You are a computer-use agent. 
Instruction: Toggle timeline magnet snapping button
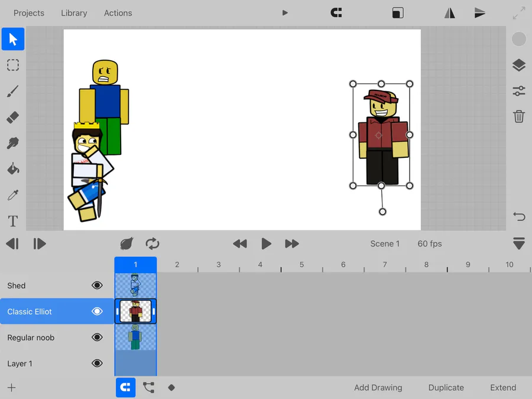[125, 387]
